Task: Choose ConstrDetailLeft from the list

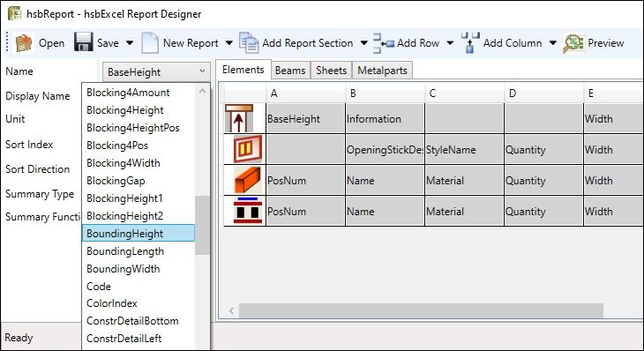Action: tap(138, 339)
